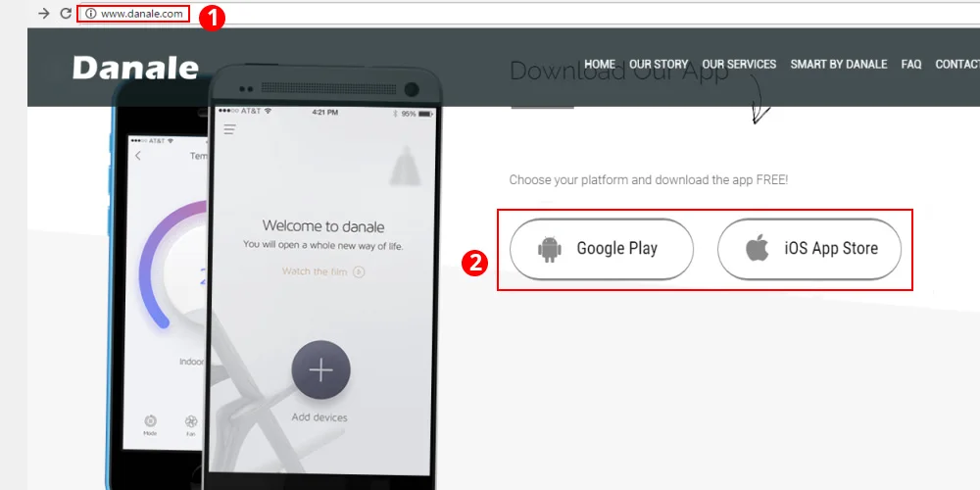The image size is (980, 490).
Task: Click Watch the film link
Action: pos(315,271)
